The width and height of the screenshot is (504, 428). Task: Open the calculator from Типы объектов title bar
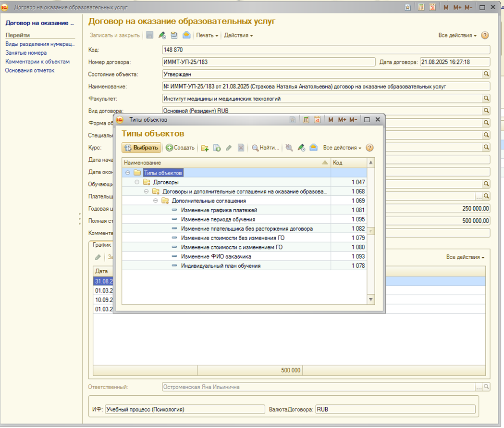click(306, 120)
